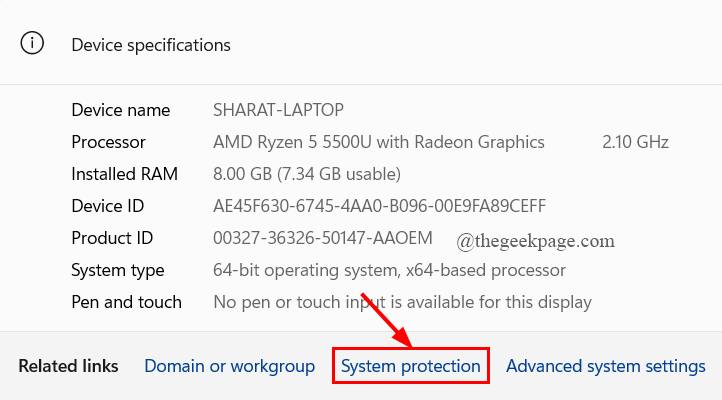The height and width of the screenshot is (400, 722).
Task: Click the Related links label
Action: 68,366
